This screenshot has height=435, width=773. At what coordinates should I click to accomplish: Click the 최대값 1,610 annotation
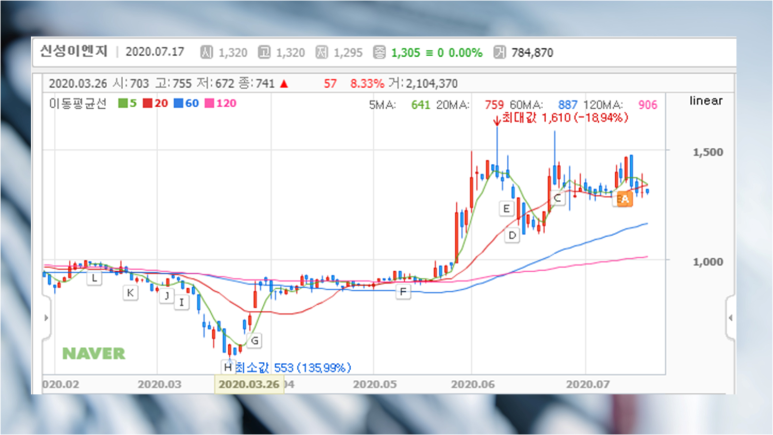coord(564,118)
